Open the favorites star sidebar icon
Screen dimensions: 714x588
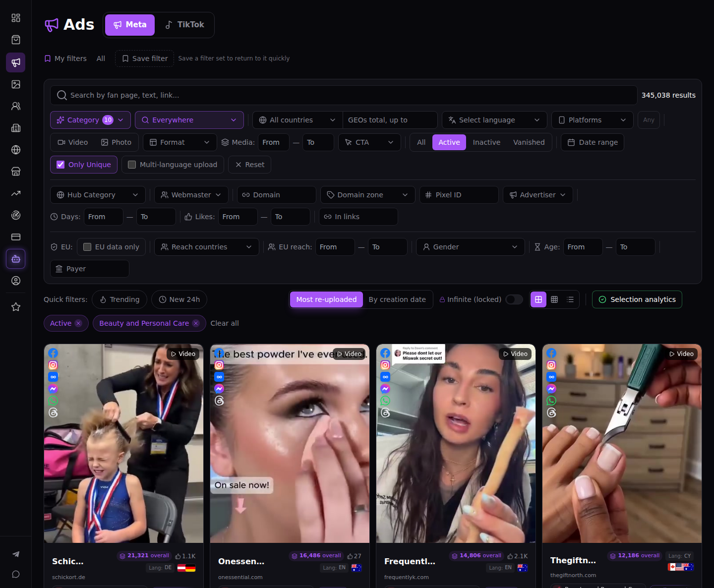(x=16, y=307)
